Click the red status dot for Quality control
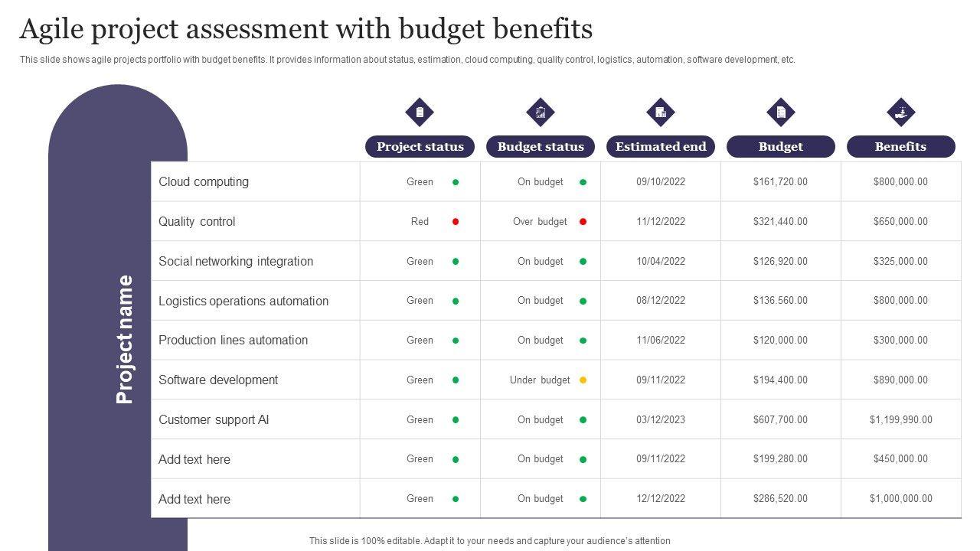Screen dimensions: 980x551 [456, 222]
